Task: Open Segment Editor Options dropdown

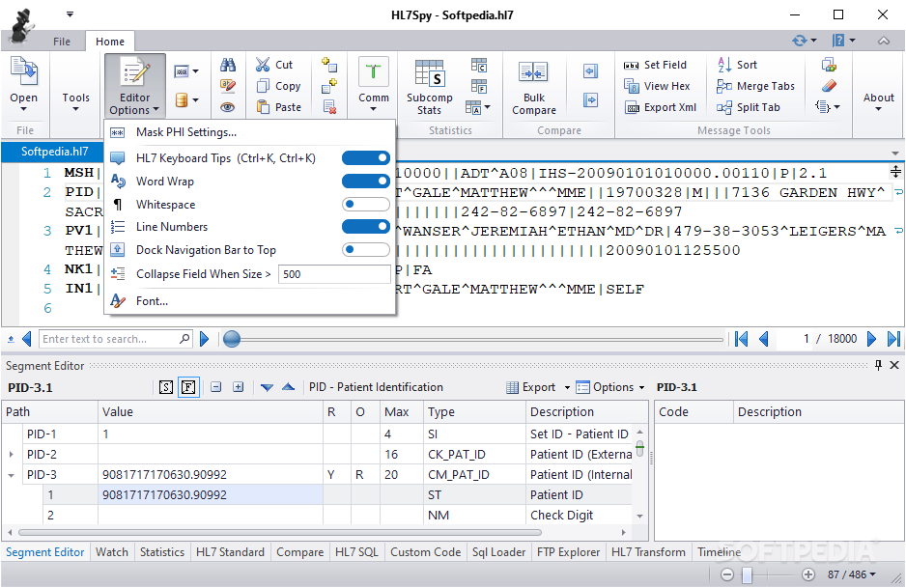Action: click(x=610, y=387)
